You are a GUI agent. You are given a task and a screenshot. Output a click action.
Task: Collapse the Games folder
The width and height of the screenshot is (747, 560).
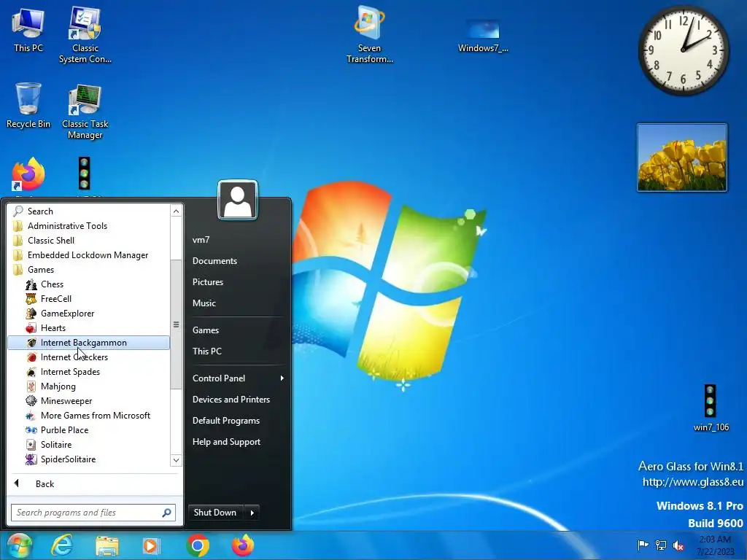[x=88, y=270]
